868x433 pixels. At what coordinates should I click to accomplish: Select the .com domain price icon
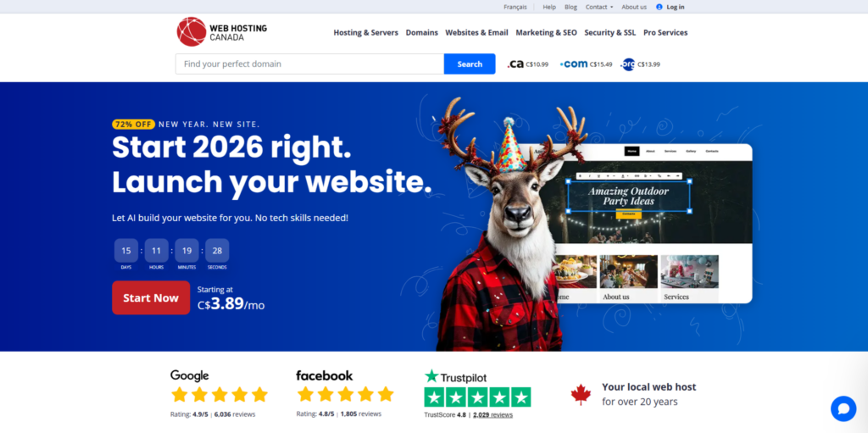point(574,64)
